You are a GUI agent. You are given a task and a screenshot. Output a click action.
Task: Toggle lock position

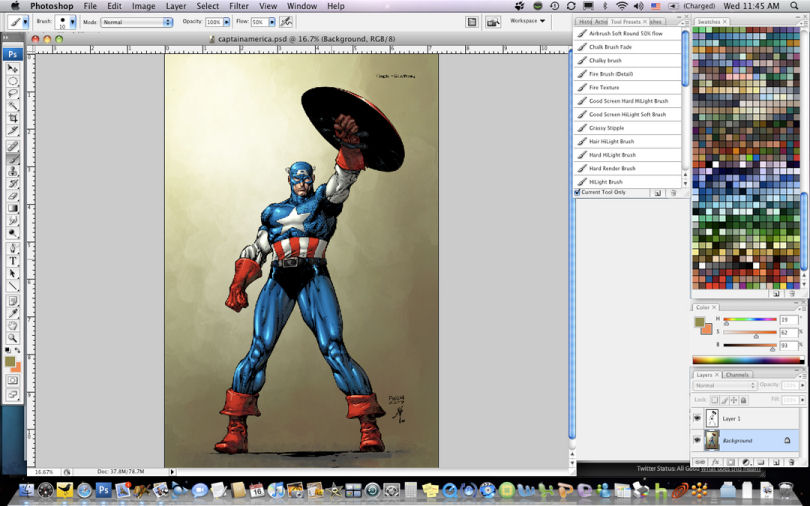pyautogui.click(x=734, y=400)
